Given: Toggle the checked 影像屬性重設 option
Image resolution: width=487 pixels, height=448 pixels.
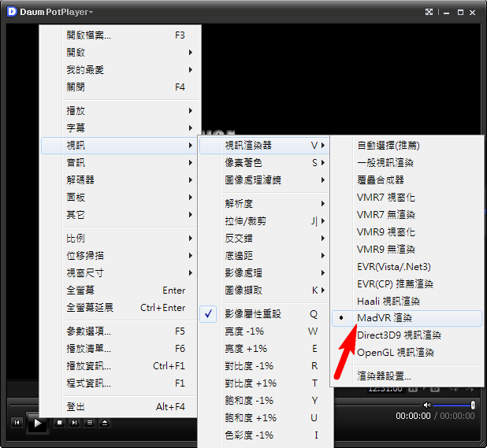Looking at the screenshot, I should (264, 314).
